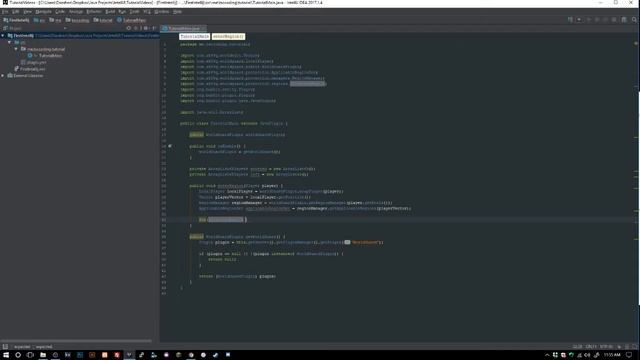Open the Project Structure icon

(x=624, y=20)
